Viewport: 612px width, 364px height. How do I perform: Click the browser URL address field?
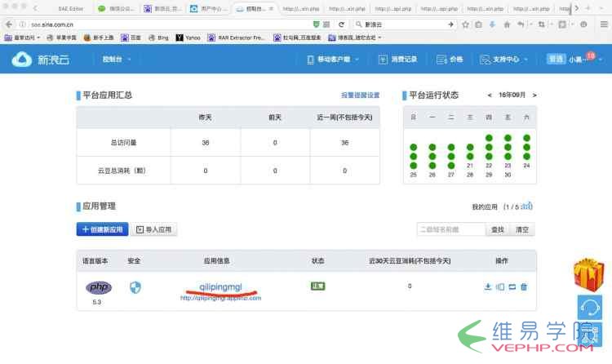coord(170,24)
